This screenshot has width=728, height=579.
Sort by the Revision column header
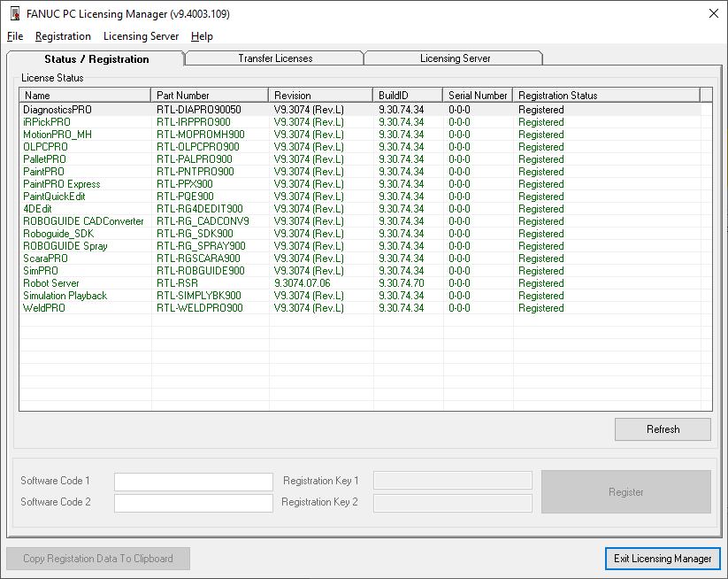[x=321, y=95]
